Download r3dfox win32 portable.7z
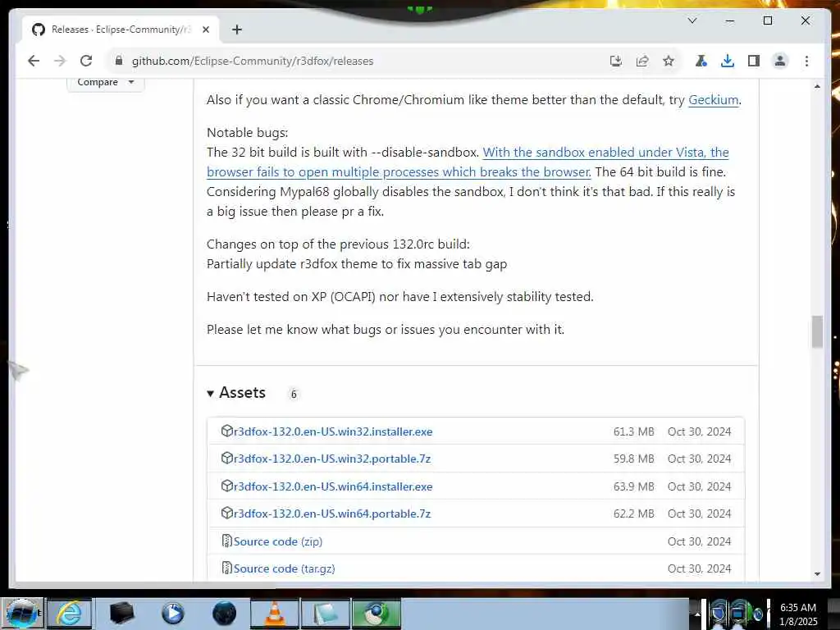The height and width of the screenshot is (630, 840). 332,459
